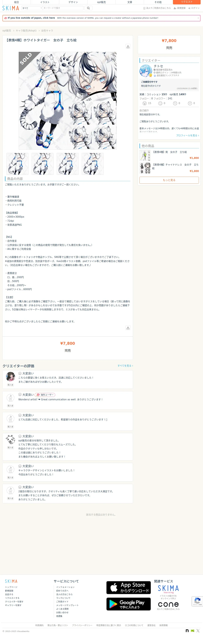Open the すべて category dropdown
Screen dimensions: 203x644
click(32, 8)
